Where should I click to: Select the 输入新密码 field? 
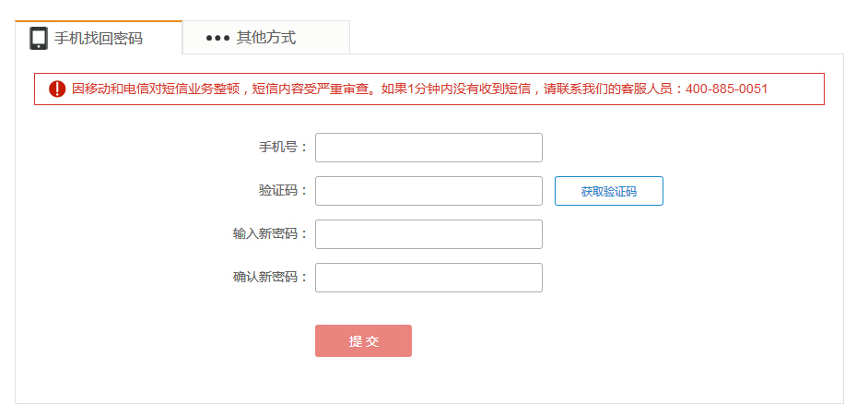(428, 233)
